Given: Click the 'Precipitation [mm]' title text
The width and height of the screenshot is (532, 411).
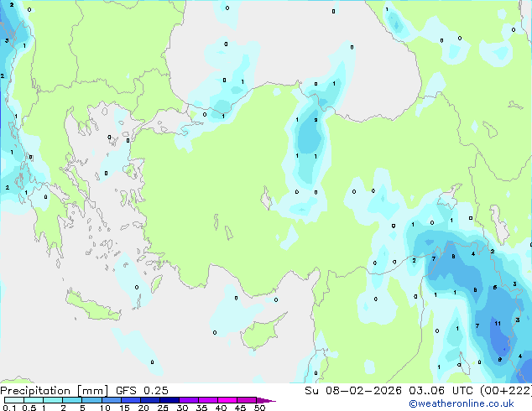Looking at the screenshot, I should coord(55,391).
